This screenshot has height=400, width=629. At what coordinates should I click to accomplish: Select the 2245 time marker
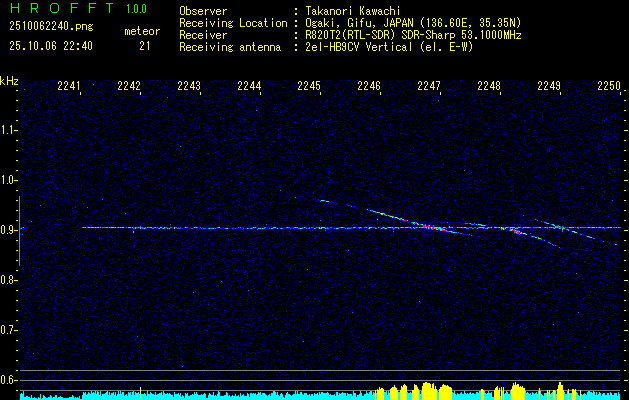(309, 87)
